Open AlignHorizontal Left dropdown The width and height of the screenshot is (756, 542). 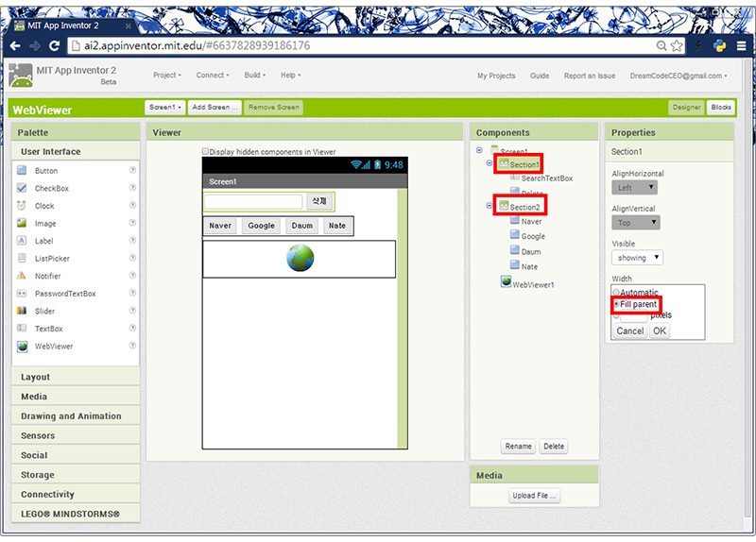pyautogui.click(x=634, y=187)
